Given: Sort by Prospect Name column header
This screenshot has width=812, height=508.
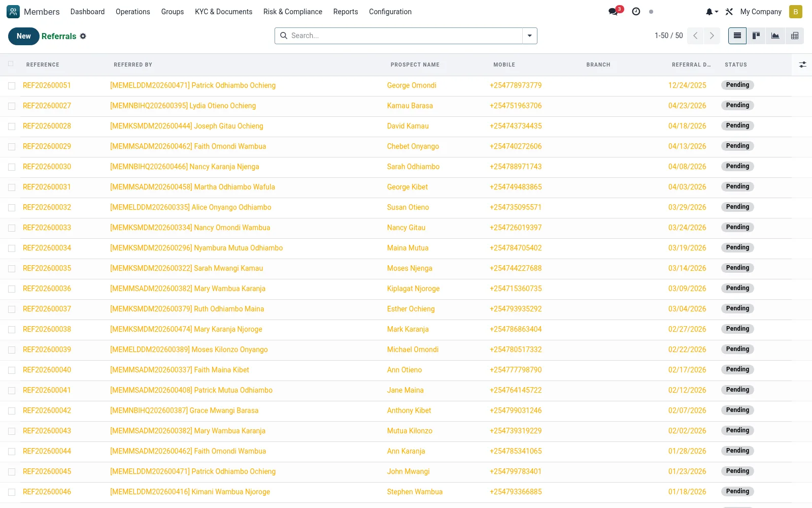Looking at the screenshot, I should coord(415,65).
